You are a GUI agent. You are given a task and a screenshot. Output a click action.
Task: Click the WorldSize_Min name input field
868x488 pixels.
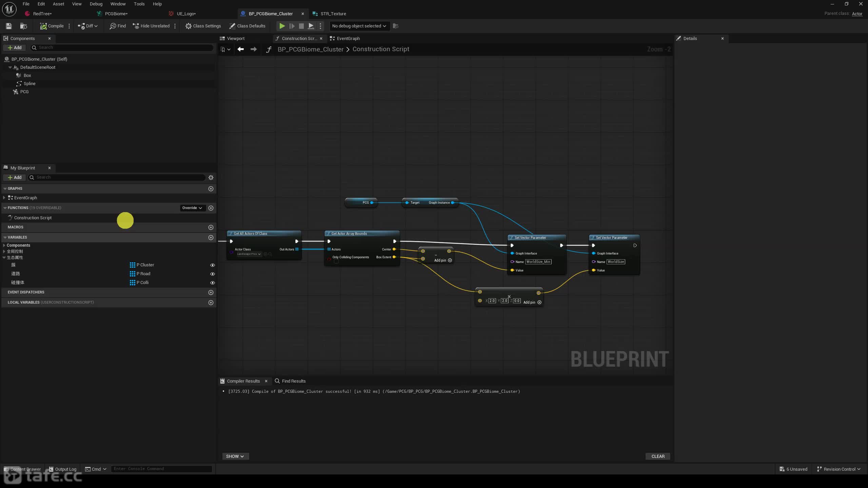(x=538, y=262)
